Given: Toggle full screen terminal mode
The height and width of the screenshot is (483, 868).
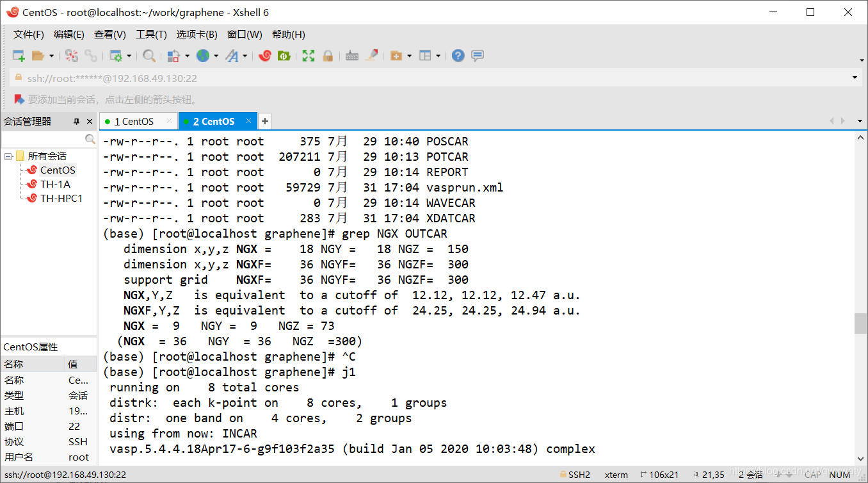Looking at the screenshot, I should point(308,56).
